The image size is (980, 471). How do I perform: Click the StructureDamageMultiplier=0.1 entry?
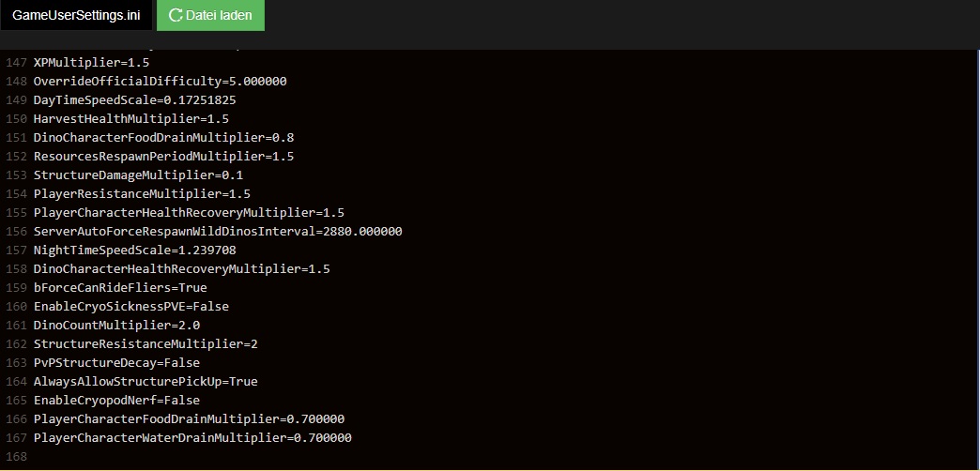(138, 175)
